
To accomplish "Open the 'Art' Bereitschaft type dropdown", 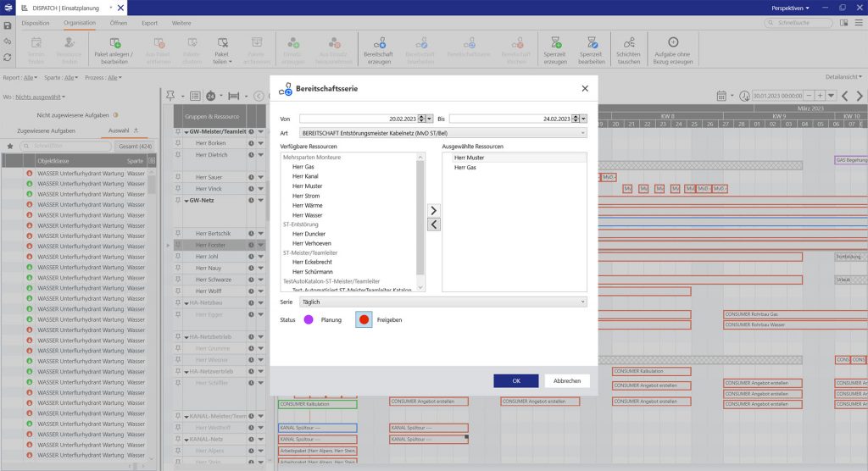I will coord(583,133).
